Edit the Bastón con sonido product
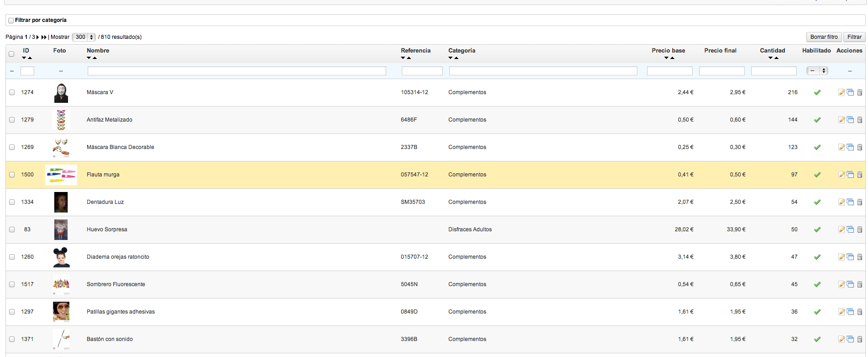Screen dimensions: 868x357 coord(842,339)
